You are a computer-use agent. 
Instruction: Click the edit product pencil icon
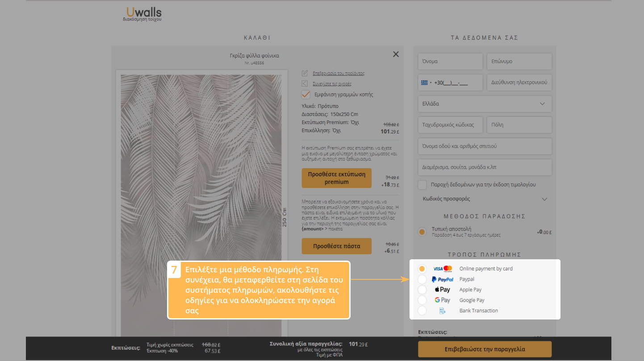[305, 73]
